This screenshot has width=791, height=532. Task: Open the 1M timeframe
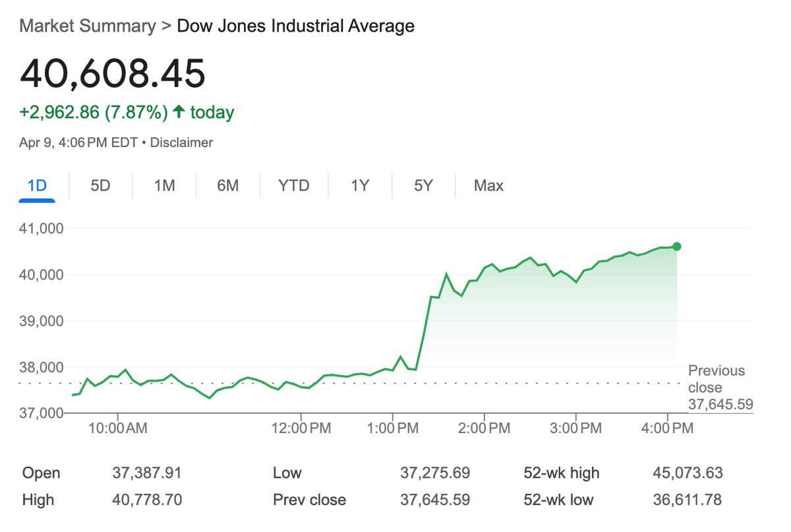(163, 185)
